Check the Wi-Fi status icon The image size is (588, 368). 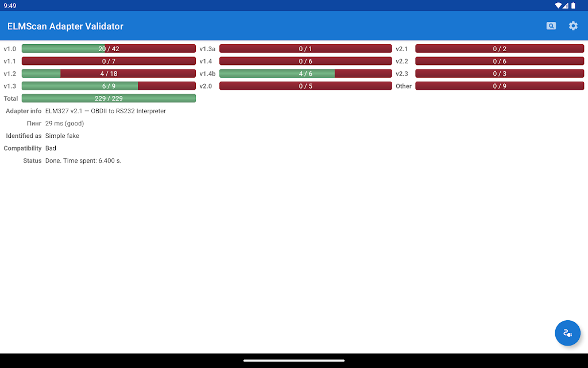point(558,6)
